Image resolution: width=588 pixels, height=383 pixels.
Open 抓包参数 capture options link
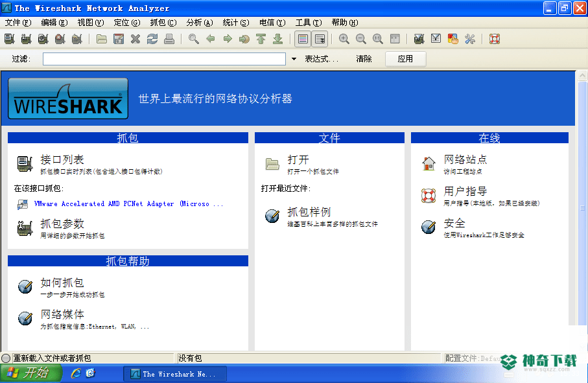pyautogui.click(x=62, y=224)
